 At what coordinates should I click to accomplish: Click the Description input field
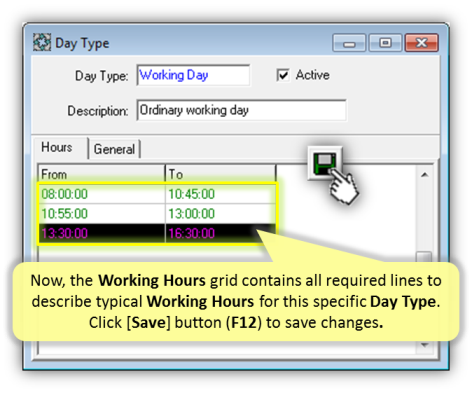[241, 110]
